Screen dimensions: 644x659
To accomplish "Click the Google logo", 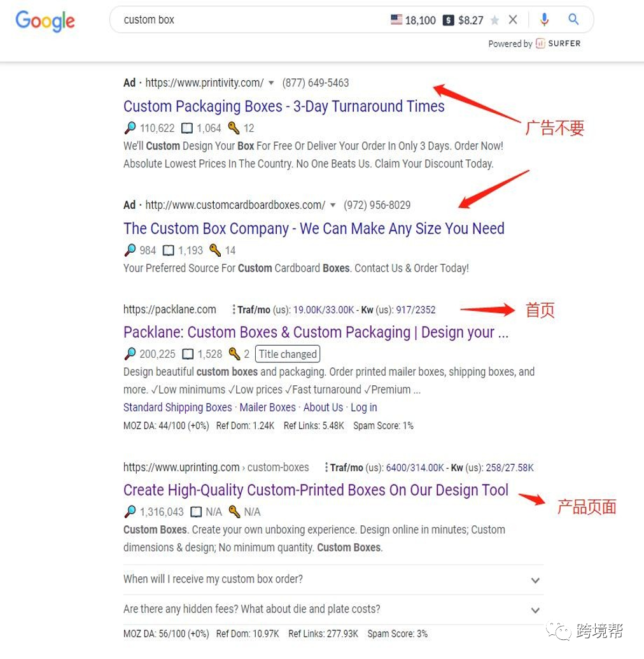I will click(45, 21).
